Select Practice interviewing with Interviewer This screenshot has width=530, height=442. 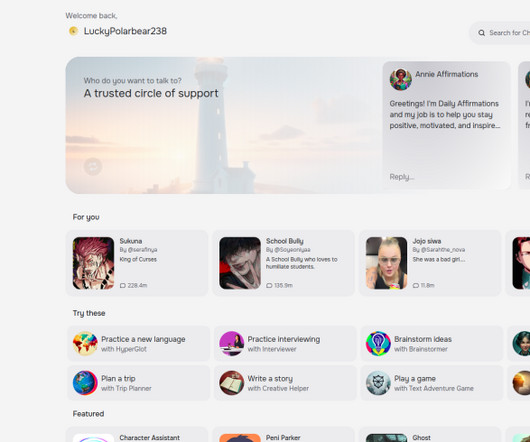285,343
